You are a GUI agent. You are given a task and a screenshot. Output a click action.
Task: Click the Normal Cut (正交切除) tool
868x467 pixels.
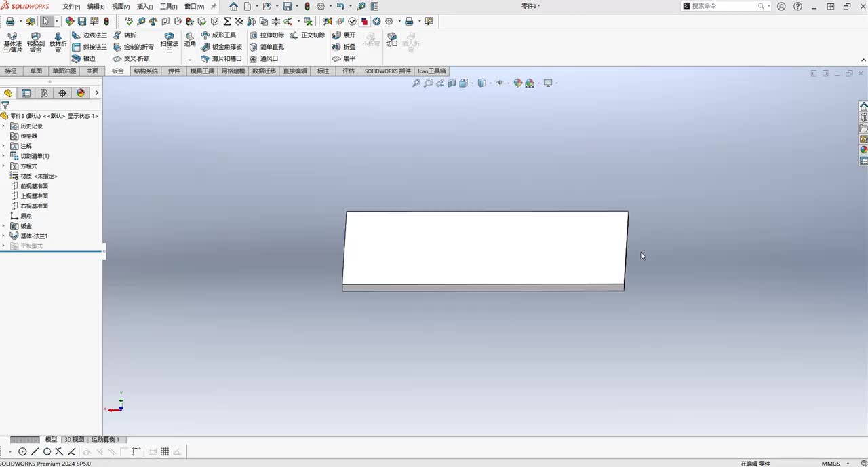point(307,35)
